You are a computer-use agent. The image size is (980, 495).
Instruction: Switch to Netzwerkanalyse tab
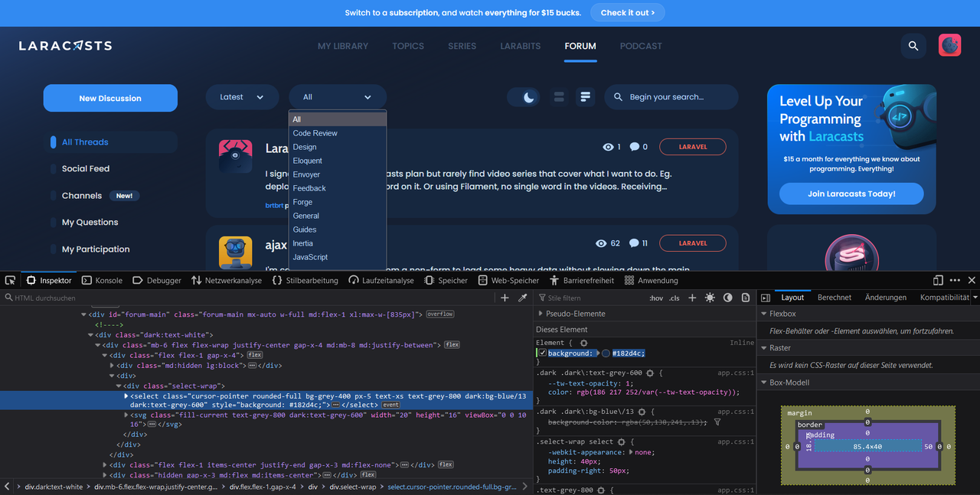227,281
